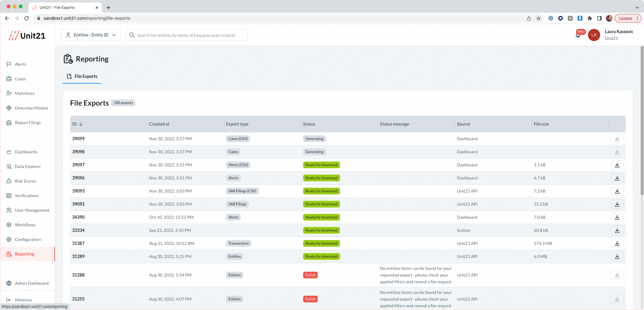The image size is (644, 310).
Task: Download export 39092 SAR Filings
Action: coord(617,204)
